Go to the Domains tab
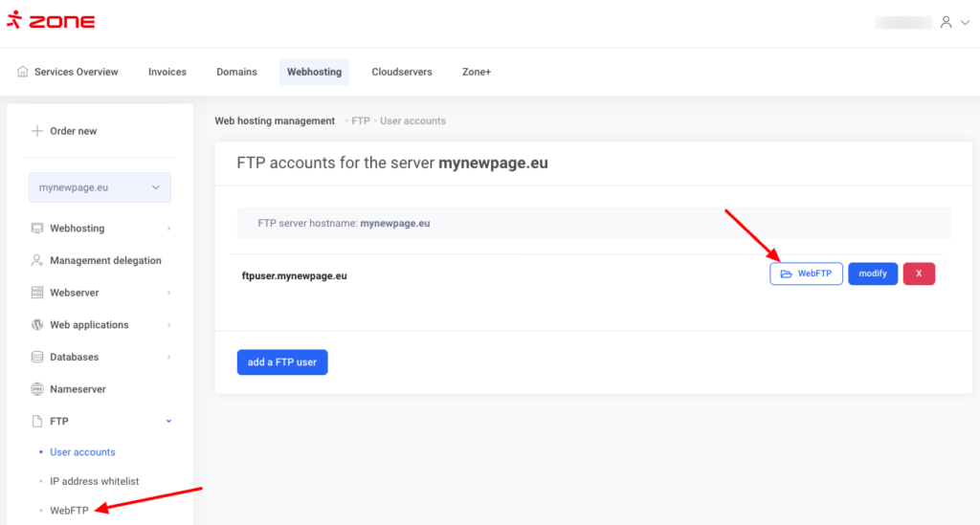The height and width of the screenshot is (525, 980). click(236, 72)
